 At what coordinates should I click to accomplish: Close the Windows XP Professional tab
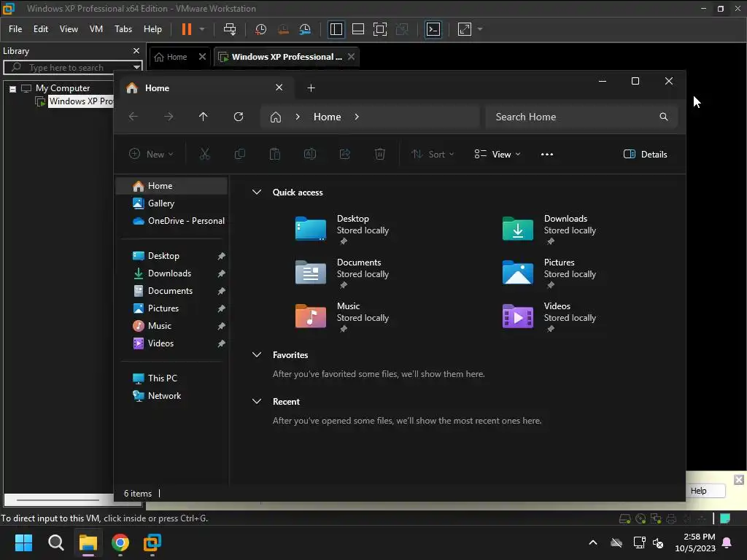[x=351, y=57]
